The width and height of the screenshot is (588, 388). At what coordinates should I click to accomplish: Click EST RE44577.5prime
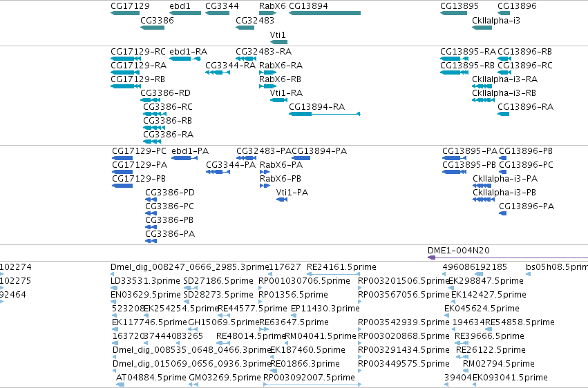[223, 316]
